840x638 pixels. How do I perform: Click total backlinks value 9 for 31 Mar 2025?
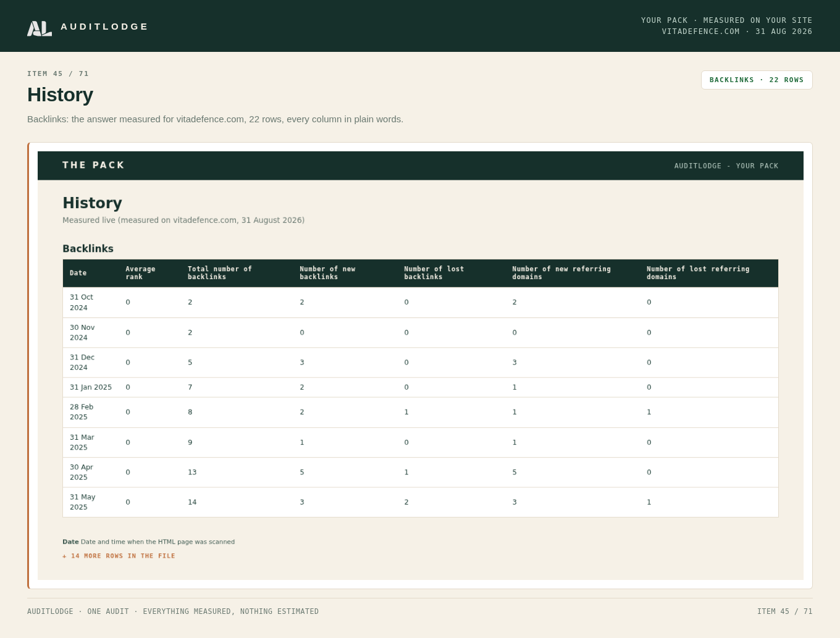point(190,442)
